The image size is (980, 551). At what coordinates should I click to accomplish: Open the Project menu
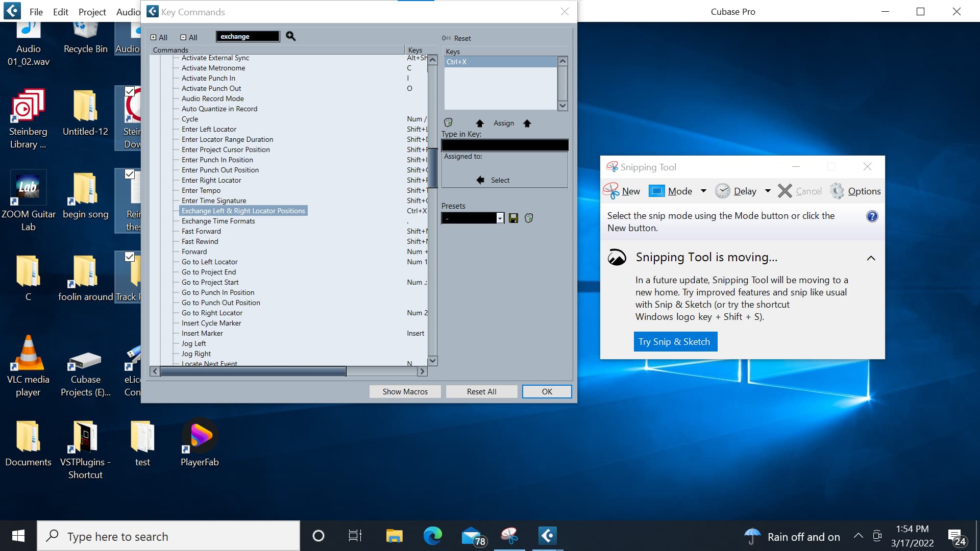click(x=92, y=12)
